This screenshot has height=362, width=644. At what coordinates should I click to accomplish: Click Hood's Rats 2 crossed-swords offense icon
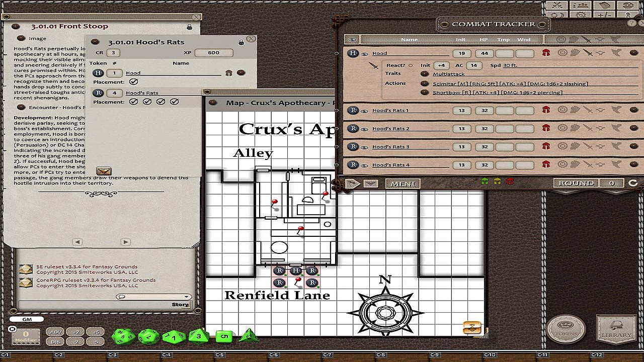tap(587, 128)
